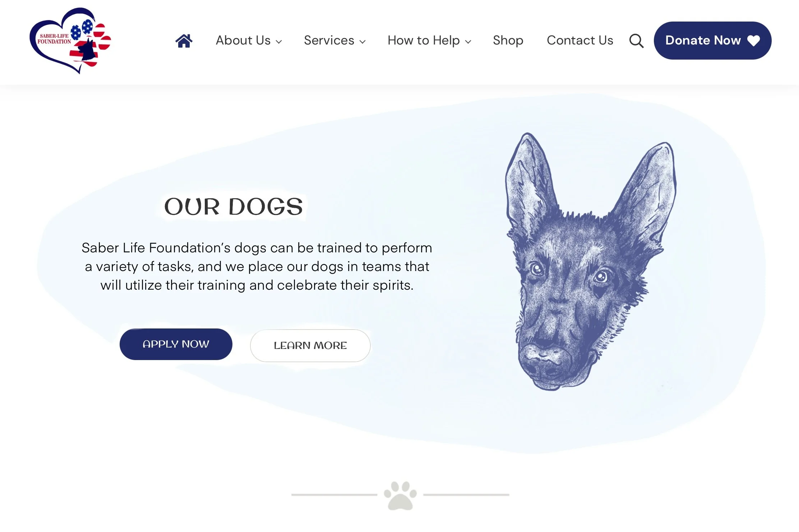Go to the Shop page
799x532 pixels.
pos(508,40)
